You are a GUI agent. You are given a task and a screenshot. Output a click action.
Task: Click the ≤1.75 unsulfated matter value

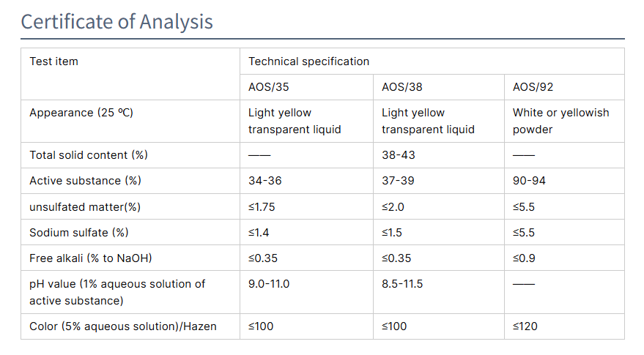click(262, 206)
